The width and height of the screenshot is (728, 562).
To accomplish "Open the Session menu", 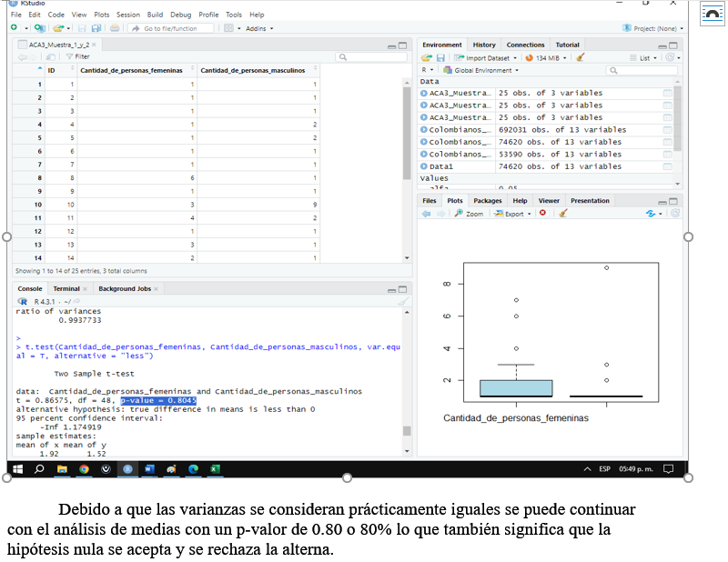I will coord(128,15).
